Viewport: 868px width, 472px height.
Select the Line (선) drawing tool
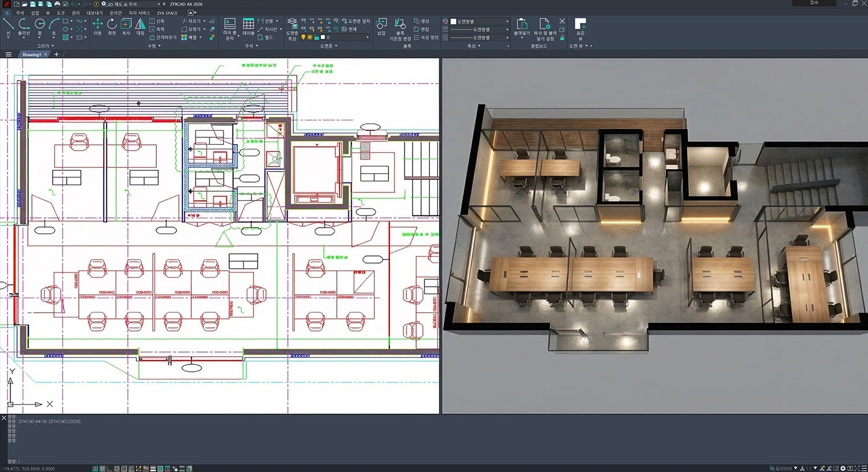[8, 24]
